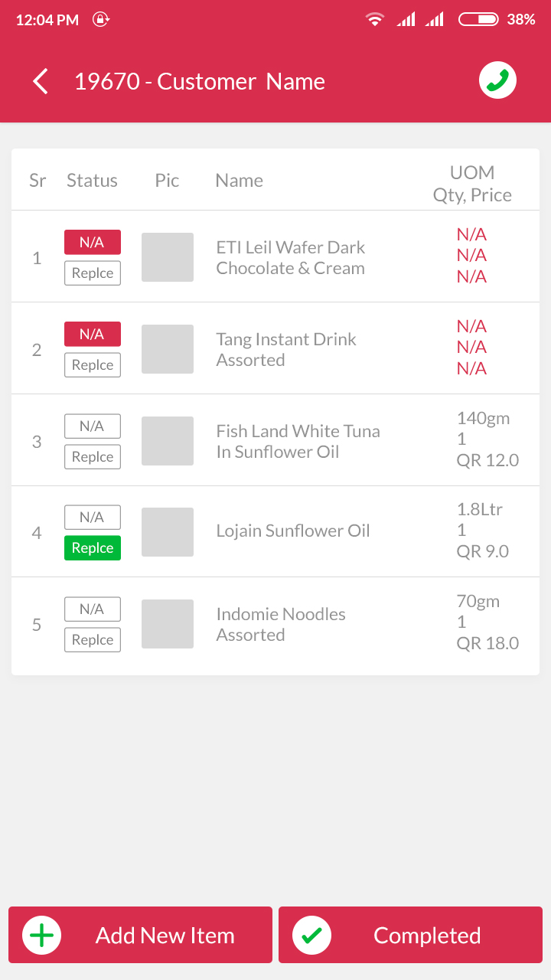The height and width of the screenshot is (980, 551).
Task: Tap the plus icon on Add New Item
Action: pos(41,935)
